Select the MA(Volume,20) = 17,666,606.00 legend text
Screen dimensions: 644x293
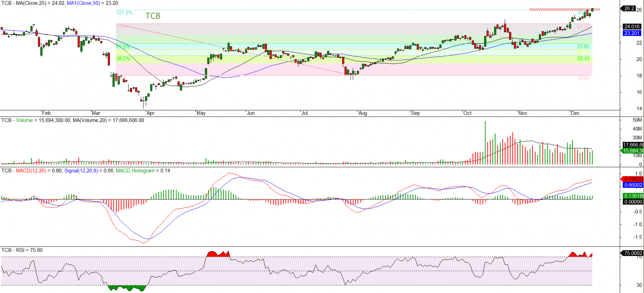(x=108, y=121)
